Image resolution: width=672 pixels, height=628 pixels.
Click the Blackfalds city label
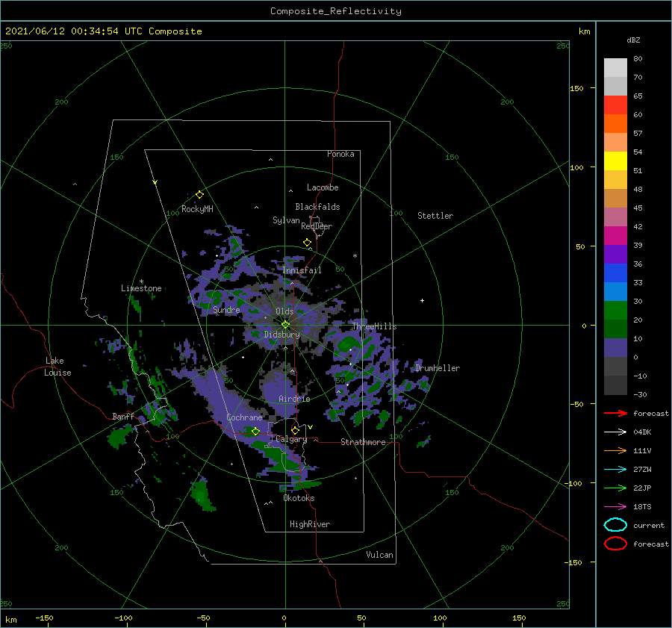pyautogui.click(x=317, y=207)
